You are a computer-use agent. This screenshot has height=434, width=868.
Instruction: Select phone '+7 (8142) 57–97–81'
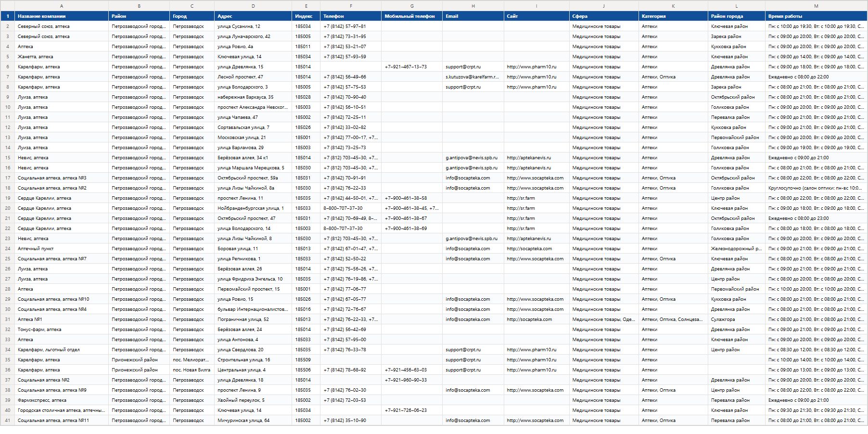tap(351, 26)
